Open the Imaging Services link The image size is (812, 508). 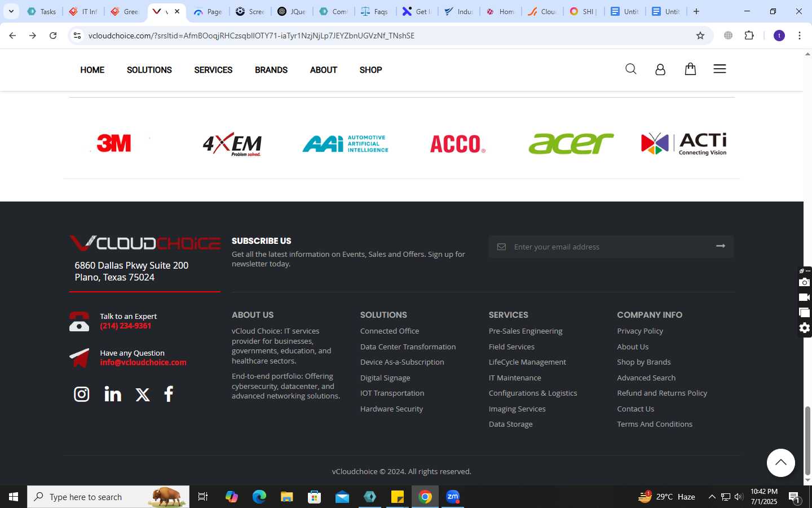coord(517,409)
